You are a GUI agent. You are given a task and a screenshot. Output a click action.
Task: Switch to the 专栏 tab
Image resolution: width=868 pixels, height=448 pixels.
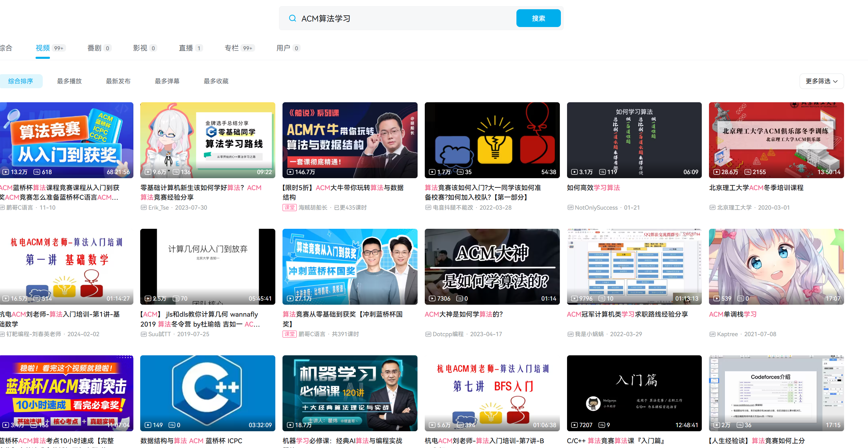click(232, 48)
